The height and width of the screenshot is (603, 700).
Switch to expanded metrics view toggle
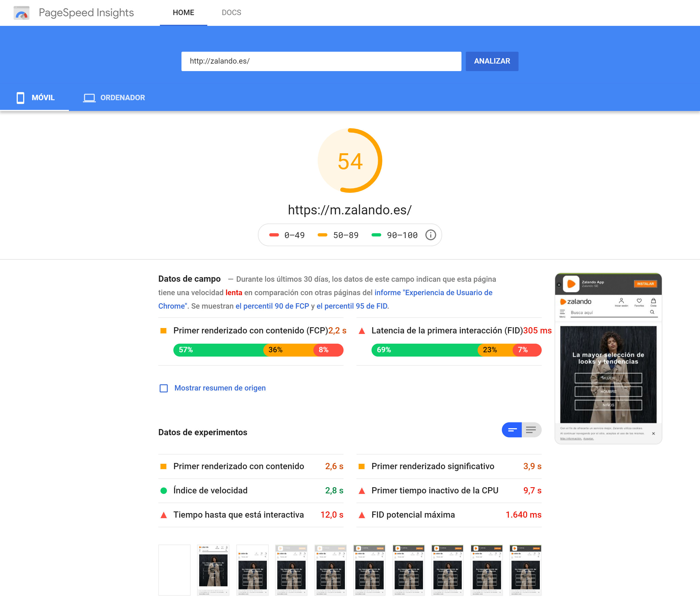click(x=531, y=430)
